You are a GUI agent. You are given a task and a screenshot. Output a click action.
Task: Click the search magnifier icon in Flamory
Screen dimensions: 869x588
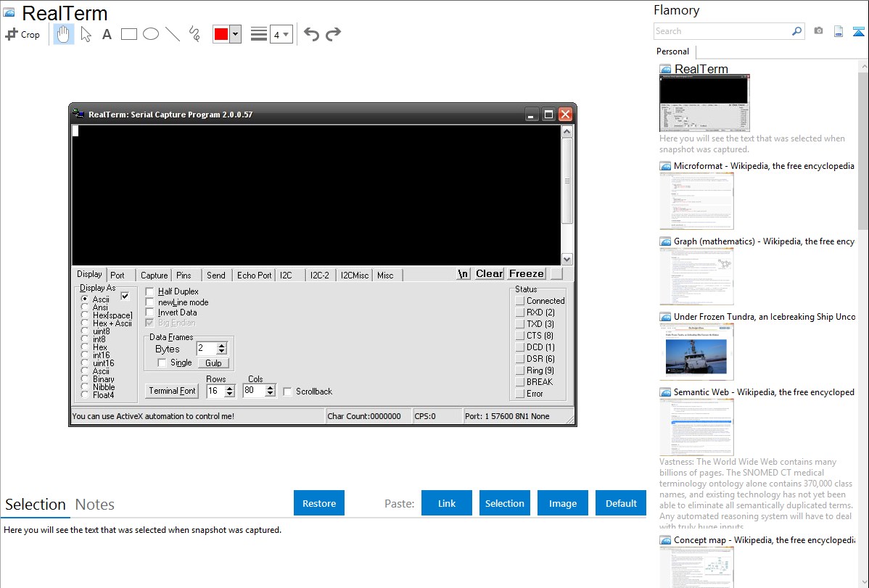point(796,31)
